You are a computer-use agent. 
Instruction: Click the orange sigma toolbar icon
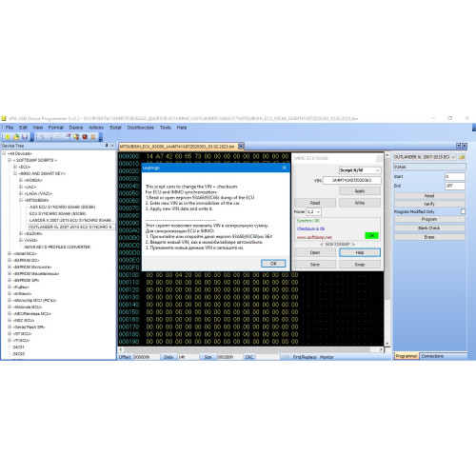click(93, 137)
